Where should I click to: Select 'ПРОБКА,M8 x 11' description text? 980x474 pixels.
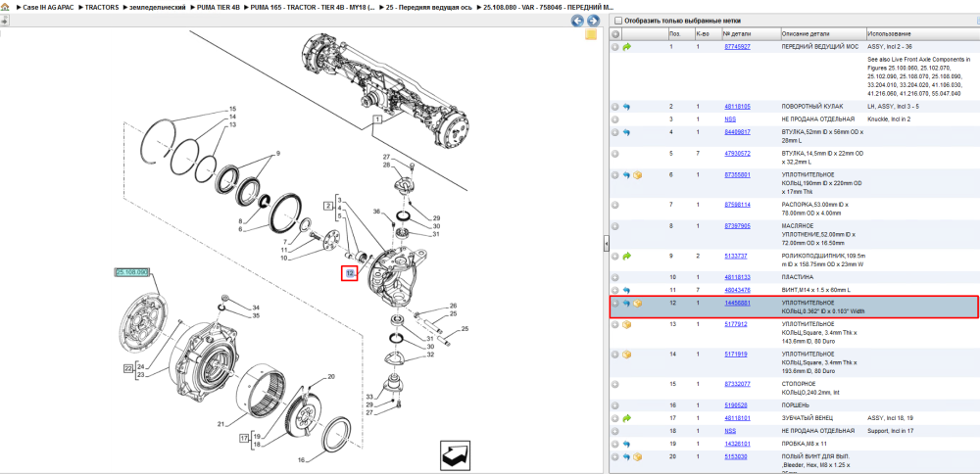click(x=804, y=444)
